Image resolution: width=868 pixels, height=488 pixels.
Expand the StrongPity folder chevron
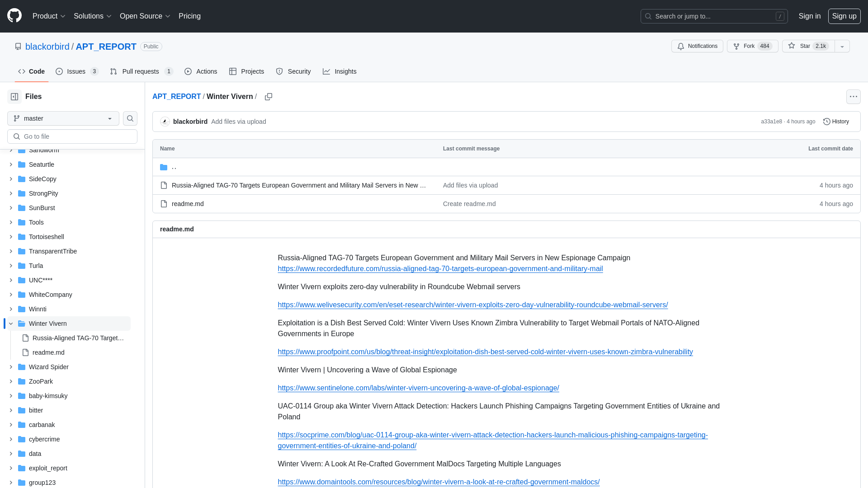coord(11,193)
